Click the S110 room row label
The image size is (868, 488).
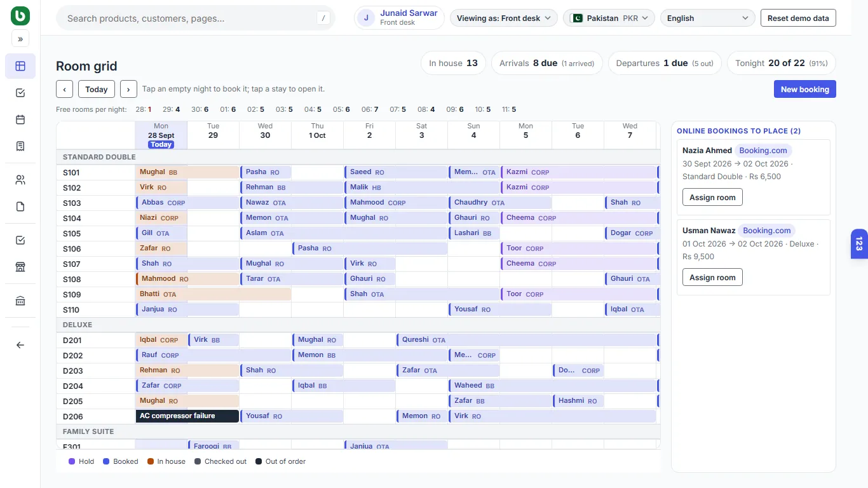tap(71, 310)
